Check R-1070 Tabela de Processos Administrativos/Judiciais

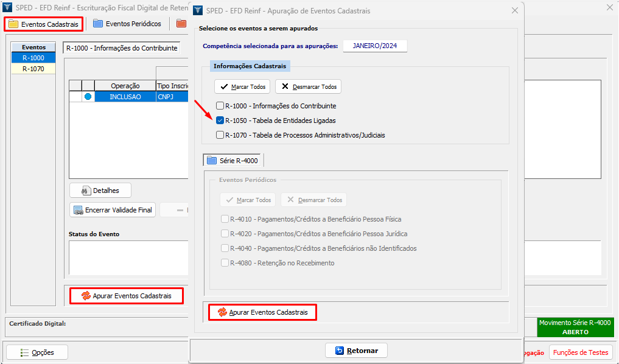pyautogui.click(x=220, y=135)
